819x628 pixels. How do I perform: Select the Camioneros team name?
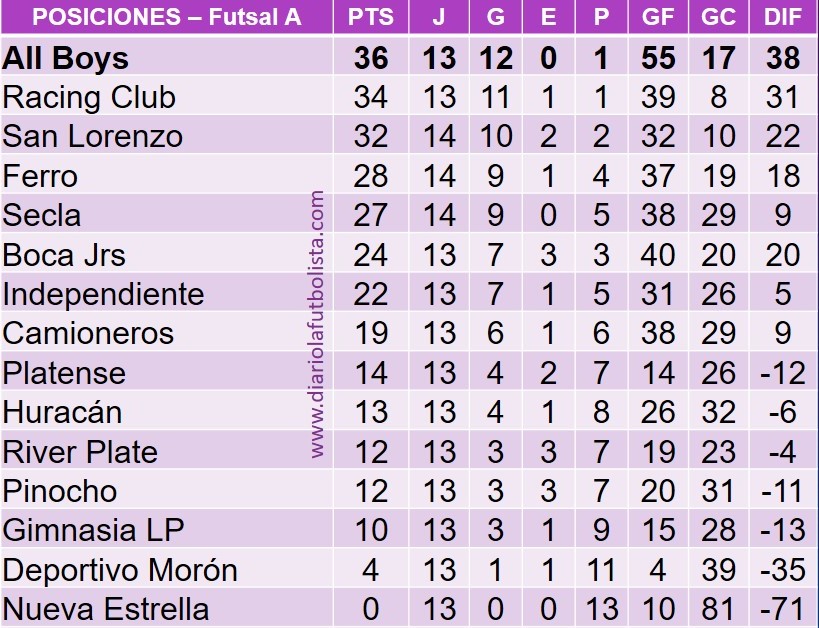pos(88,334)
